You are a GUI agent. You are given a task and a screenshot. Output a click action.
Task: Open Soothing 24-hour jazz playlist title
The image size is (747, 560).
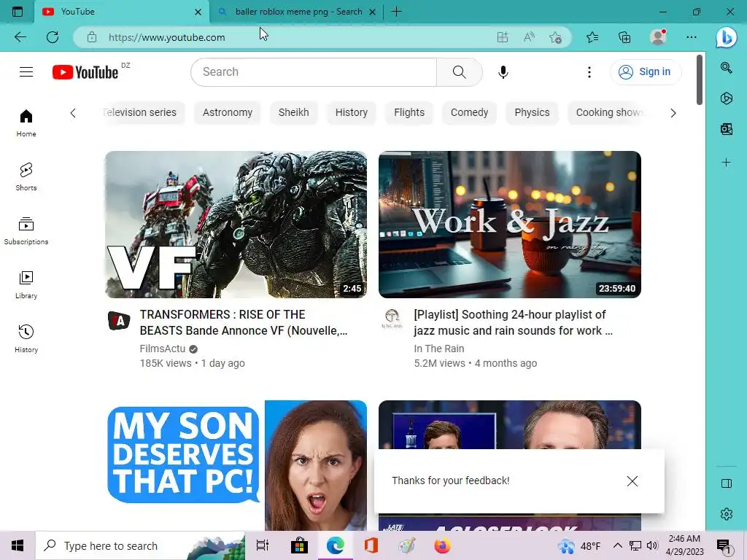(513, 322)
